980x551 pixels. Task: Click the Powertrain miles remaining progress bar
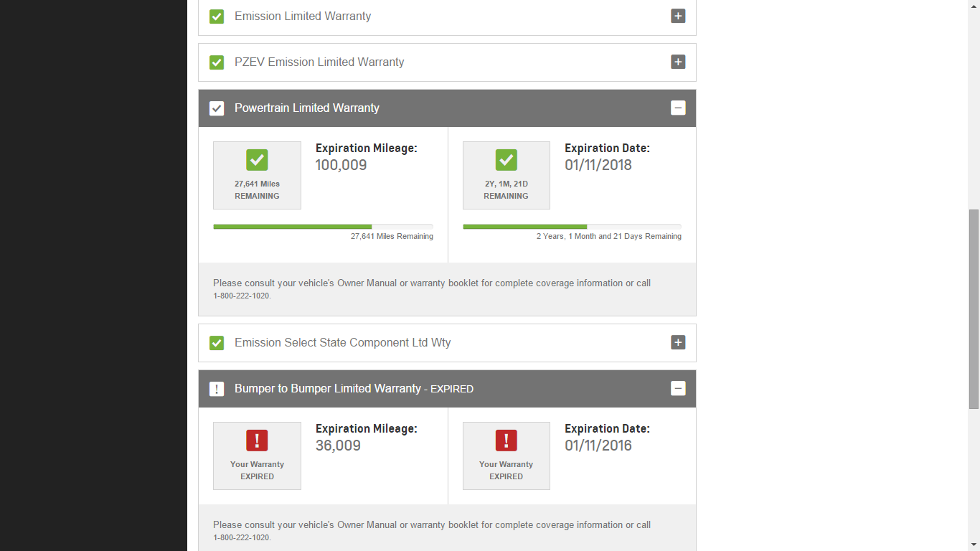(x=323, y=227)
